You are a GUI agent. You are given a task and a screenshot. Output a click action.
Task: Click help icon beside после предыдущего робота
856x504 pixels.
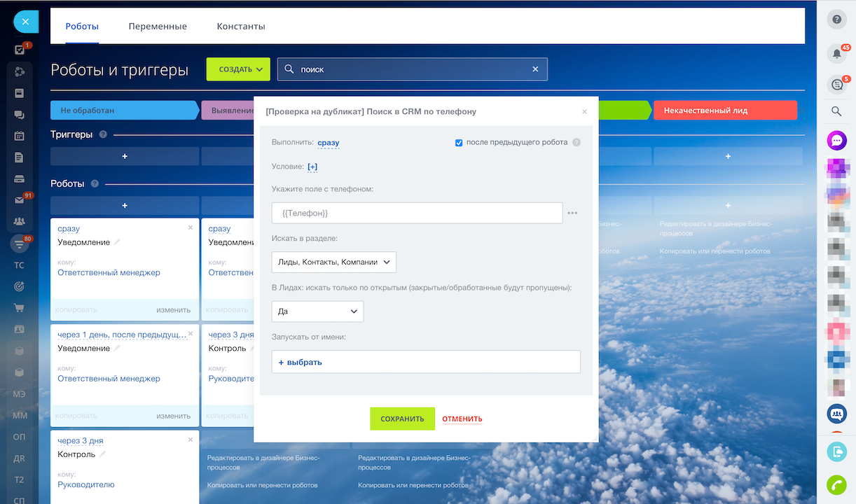pyautogui.click(x=577, y=143)
